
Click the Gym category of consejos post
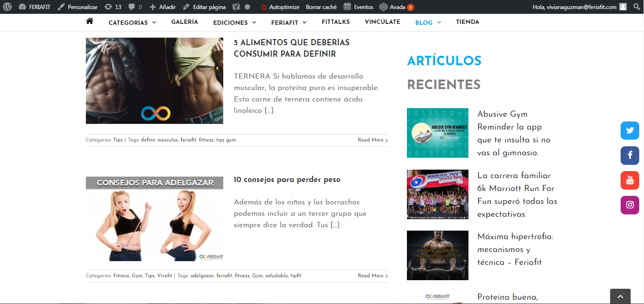pos(137,276)
